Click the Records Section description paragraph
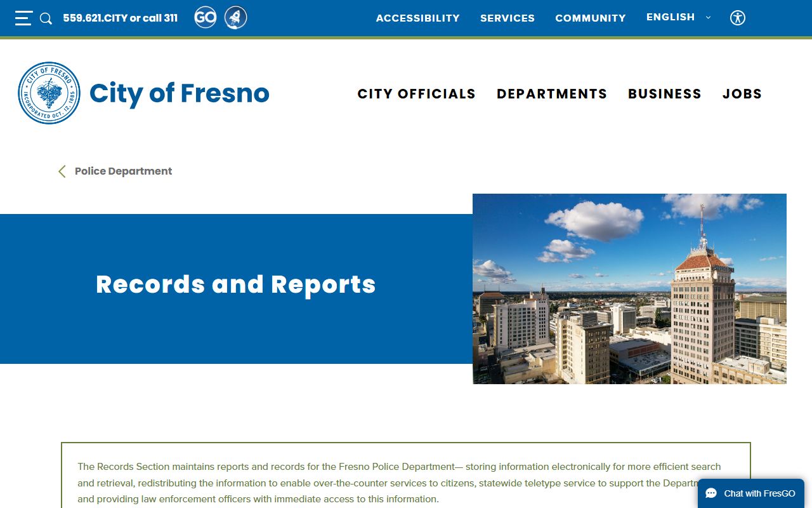 (400, 483)
